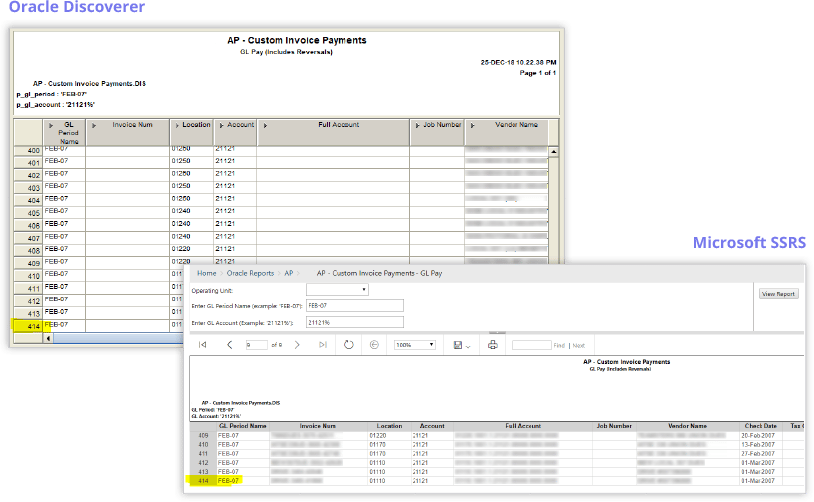Click check date 13-Feb-2007 in SSRS

(758, 444)
